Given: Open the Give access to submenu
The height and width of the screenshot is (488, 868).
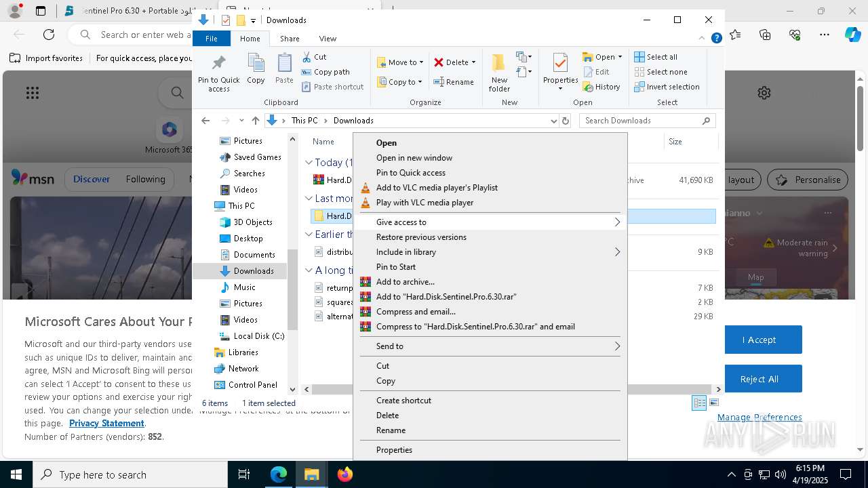Looking at the screenshot, I should pos(489,222).
